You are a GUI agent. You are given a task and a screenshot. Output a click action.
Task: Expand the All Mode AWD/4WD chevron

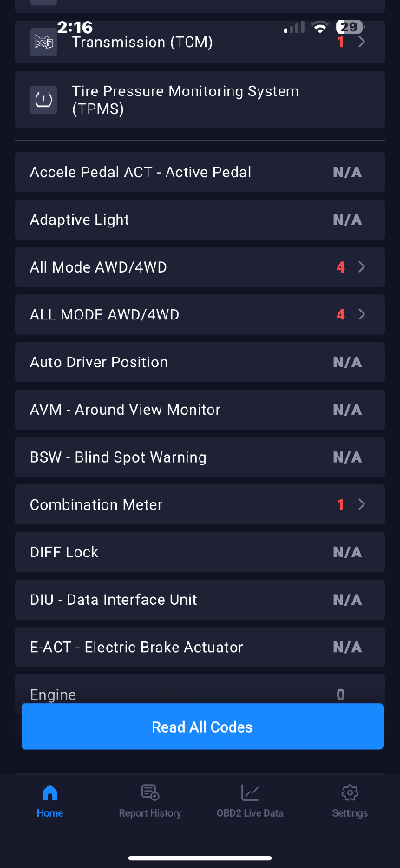tap(362, 267)
